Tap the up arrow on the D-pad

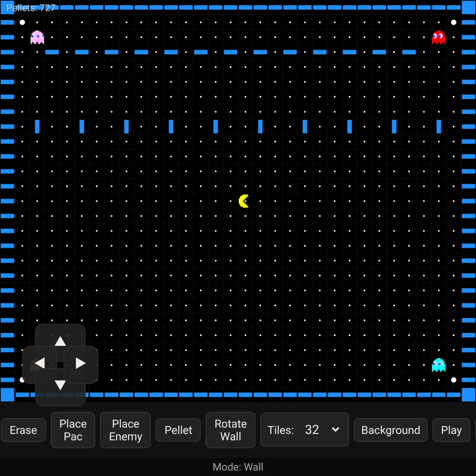coord(60,341)
